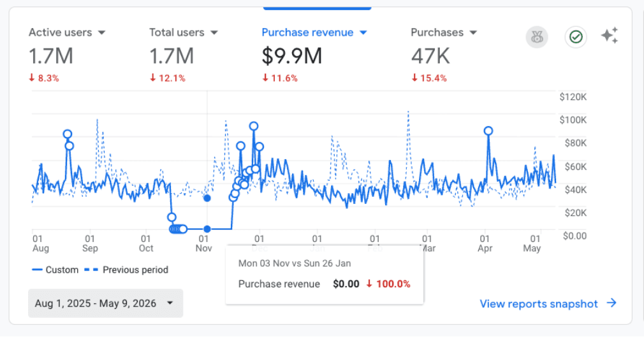The height and width of the screenshot is (337, 644).
Task: Click the $80K y-axis label
Action: [575, 143]
